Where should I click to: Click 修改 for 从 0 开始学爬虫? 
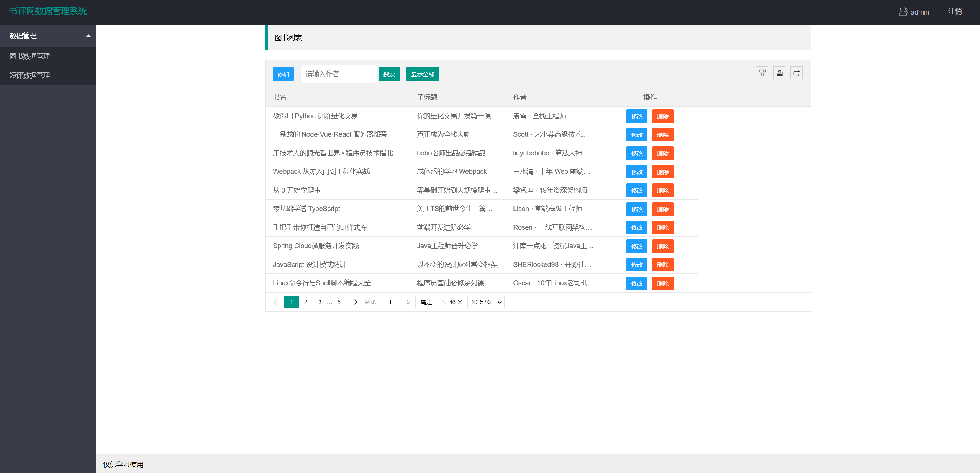(637, 190)
